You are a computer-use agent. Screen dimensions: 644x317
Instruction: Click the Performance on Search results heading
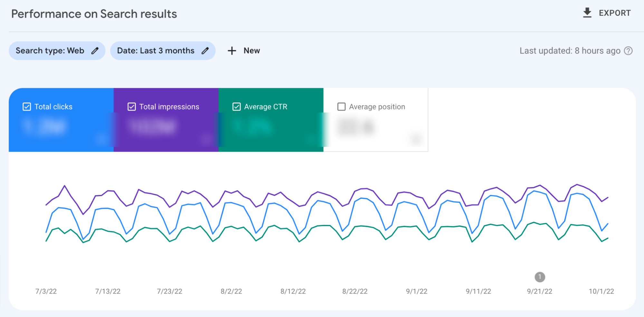click(94, 14)
